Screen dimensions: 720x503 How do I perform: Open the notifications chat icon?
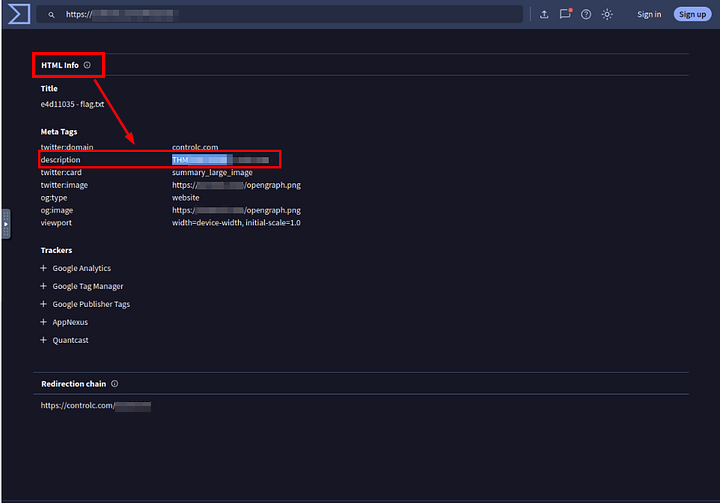(565, 14)
